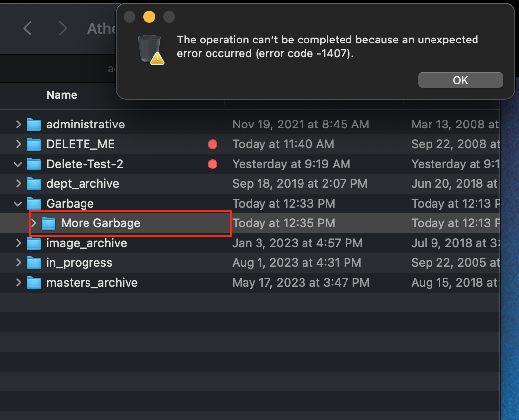
Task: Go back with the Finder back arrow
Action: pyautogui.click(x=28, y=28)
